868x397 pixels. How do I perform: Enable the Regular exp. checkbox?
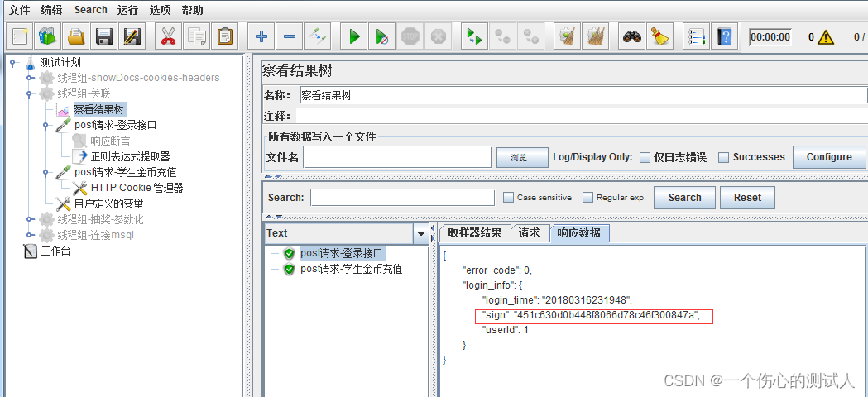pos(587,197)
